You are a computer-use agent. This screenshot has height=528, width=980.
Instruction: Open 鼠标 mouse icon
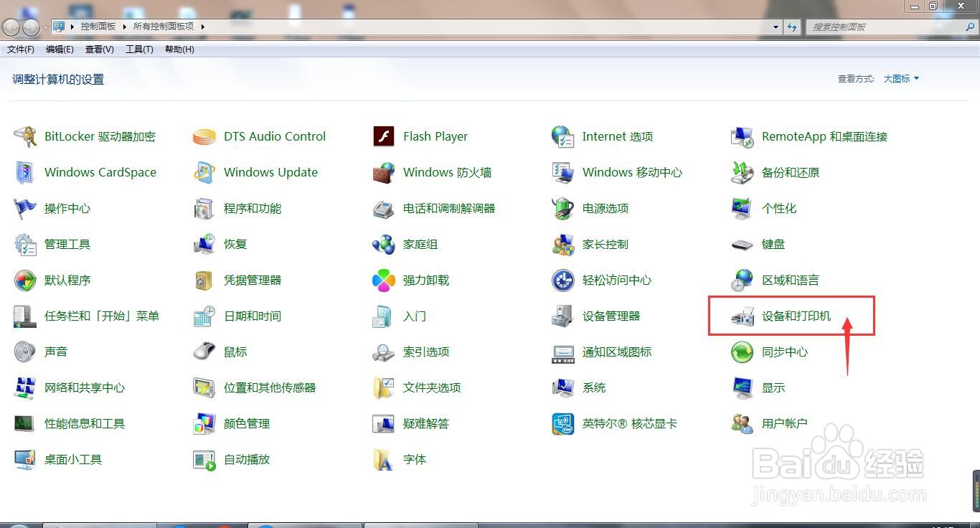tap(204, 352)
